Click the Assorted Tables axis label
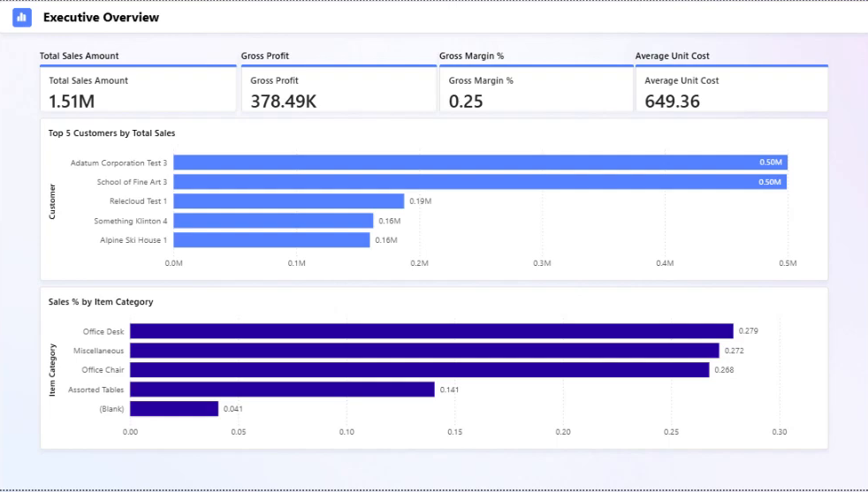The width and height of the screenshot is (868, 492). [x=95, y=390]
